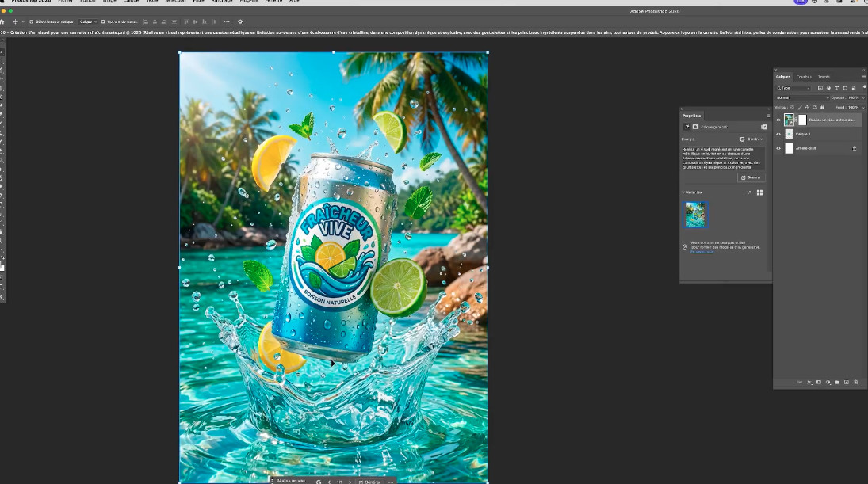Open the Calque auto-select dropdown
The width and height of the screenshot is (868, 484).
[88, 21]
